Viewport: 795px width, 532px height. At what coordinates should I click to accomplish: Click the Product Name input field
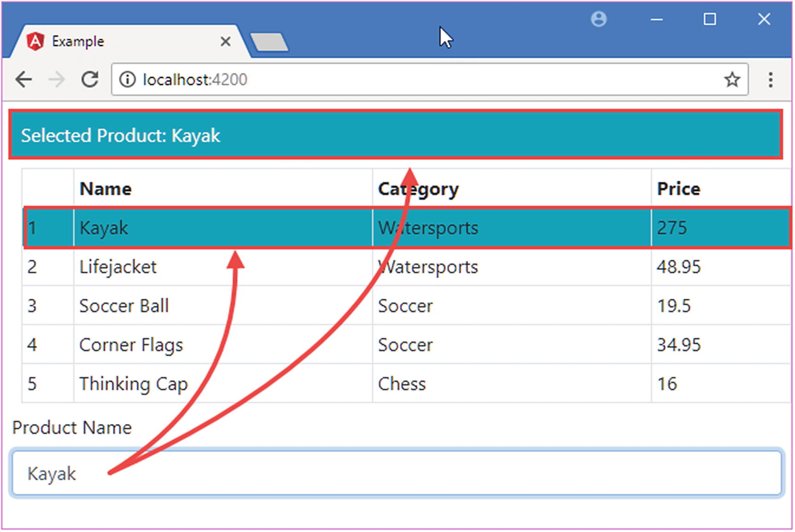tap(396, 473)
